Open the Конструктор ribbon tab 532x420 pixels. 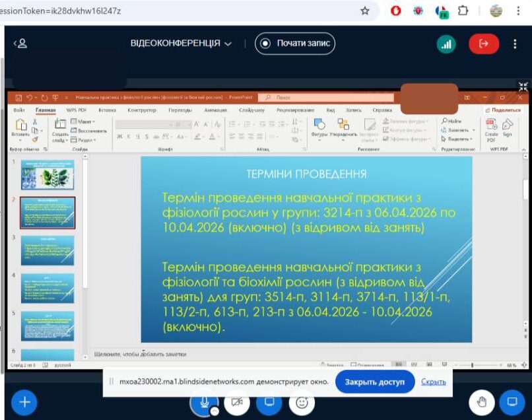tap(141, 110)
